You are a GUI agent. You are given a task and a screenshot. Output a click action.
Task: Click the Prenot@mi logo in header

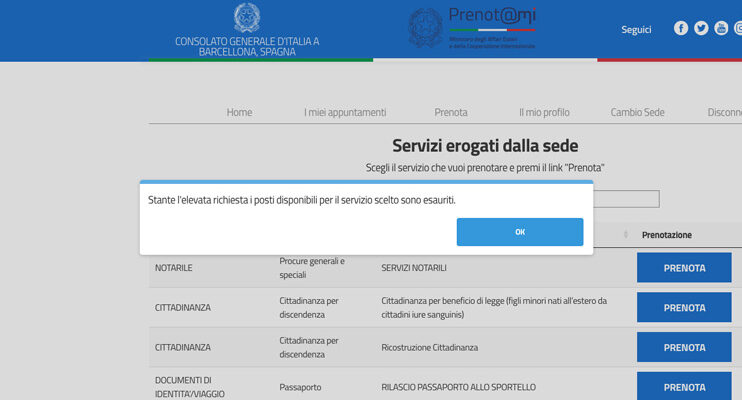[472, 29]
